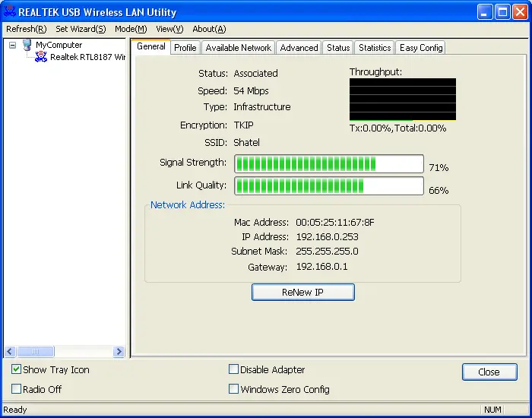Collapse the MyComputer tree node
This screenshot has height=418, width=532.
pyautogui.click(x=12, y=46)
